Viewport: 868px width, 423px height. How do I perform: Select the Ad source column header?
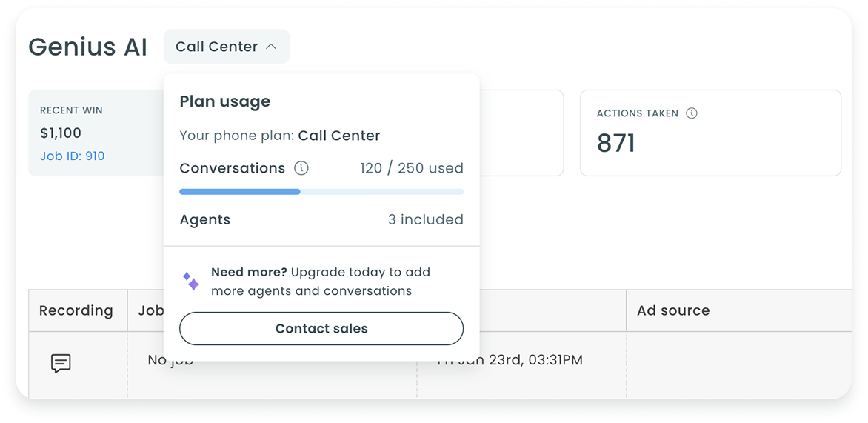(x=673, y=310)
